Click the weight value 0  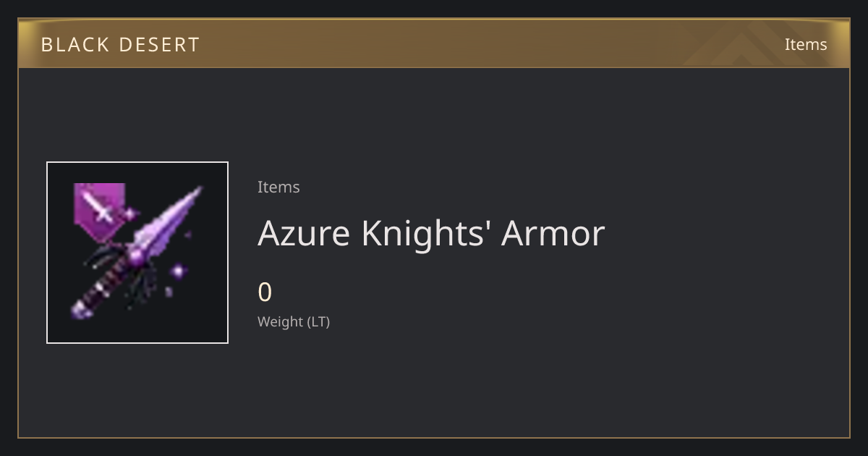click(265, 292)
